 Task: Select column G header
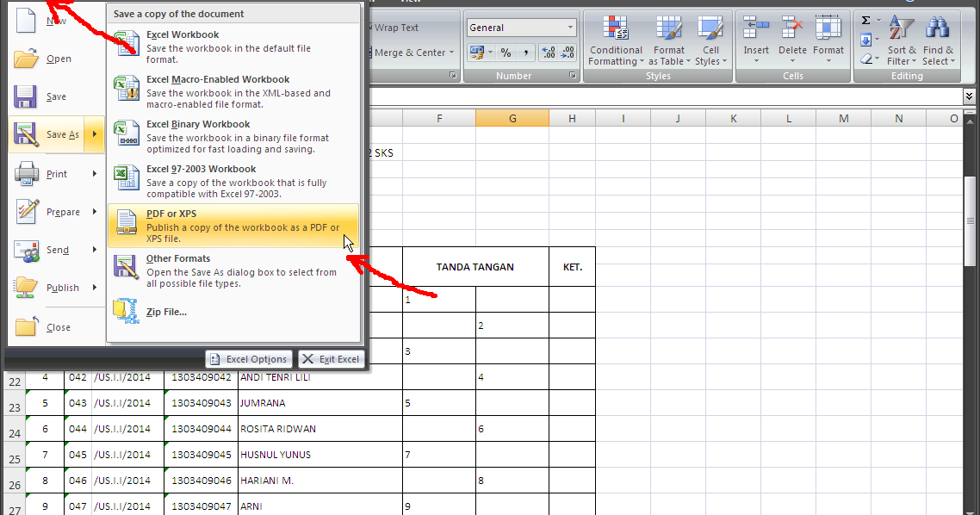(x=512, y=118)
